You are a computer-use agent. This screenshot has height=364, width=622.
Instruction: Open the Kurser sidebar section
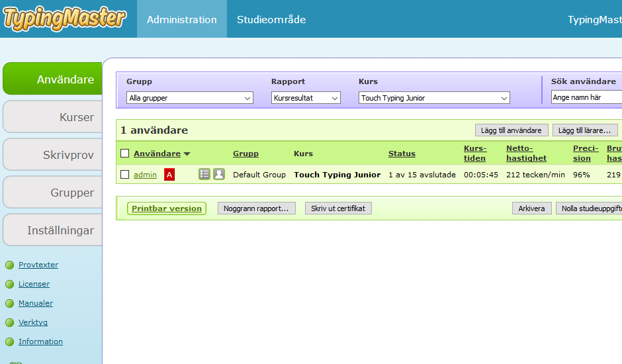coord(52,116)
